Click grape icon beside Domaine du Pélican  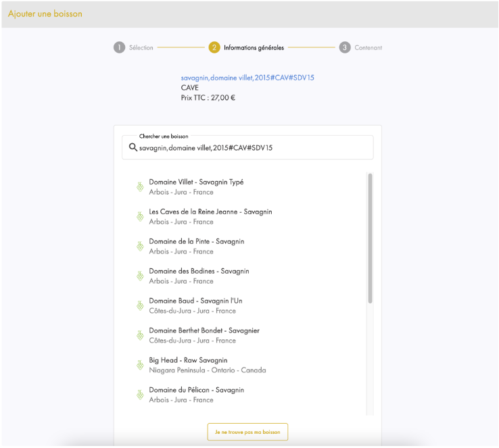[140, 395]
